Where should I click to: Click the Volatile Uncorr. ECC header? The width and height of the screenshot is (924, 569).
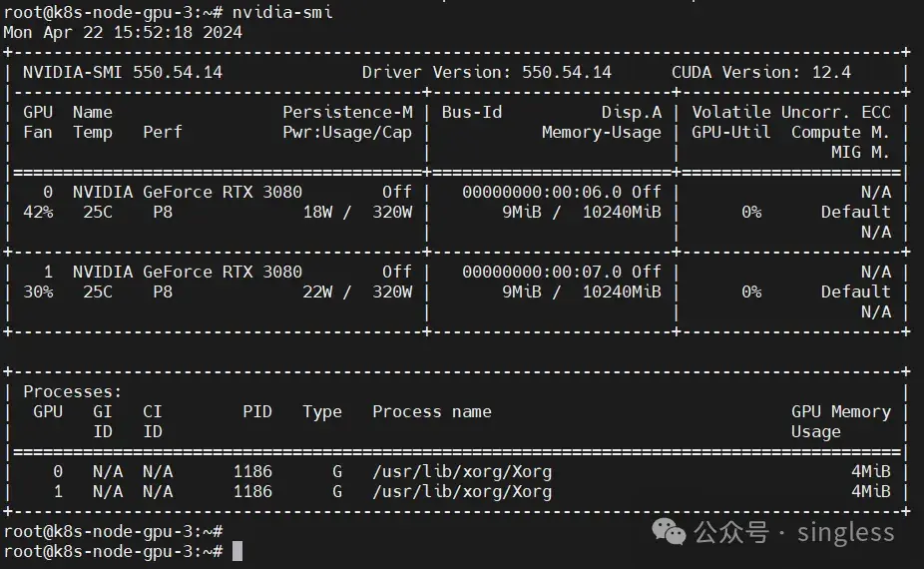791,112
